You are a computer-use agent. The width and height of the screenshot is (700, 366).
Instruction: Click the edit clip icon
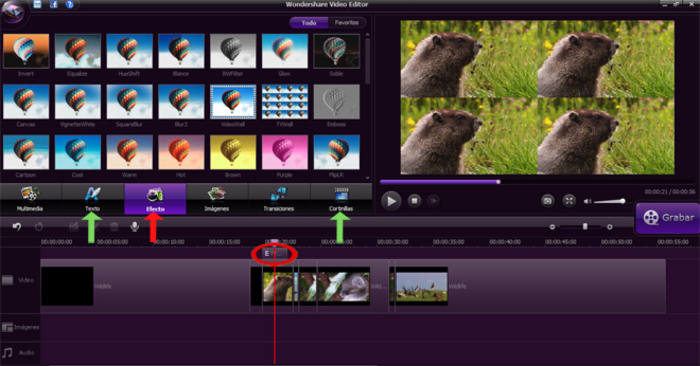tap(74, 227)
